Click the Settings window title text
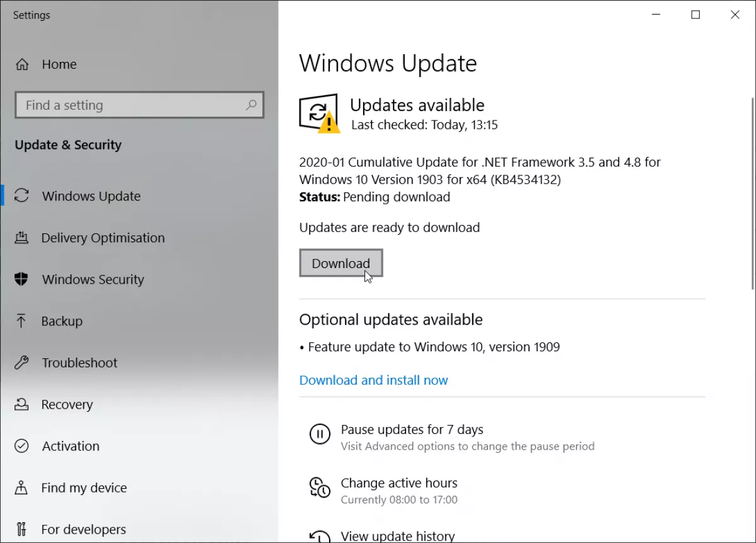Viewport: 756px width, 543px height. [x=32, y=15]
